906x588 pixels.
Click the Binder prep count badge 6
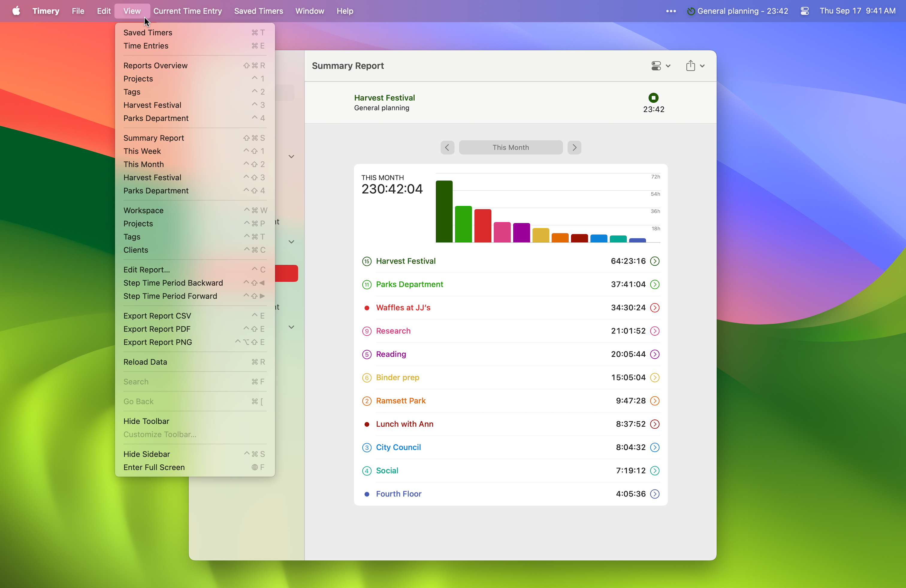pos(367,378)
